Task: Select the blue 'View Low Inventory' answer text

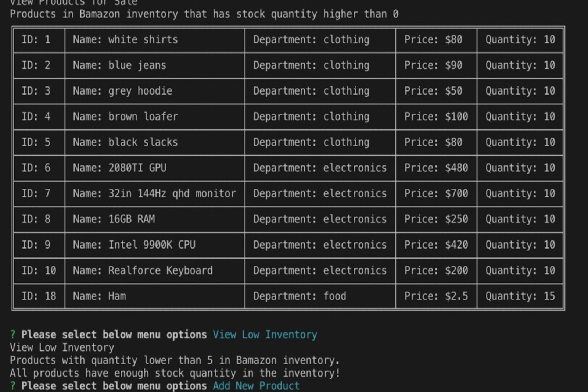Action: coord(265,335)
